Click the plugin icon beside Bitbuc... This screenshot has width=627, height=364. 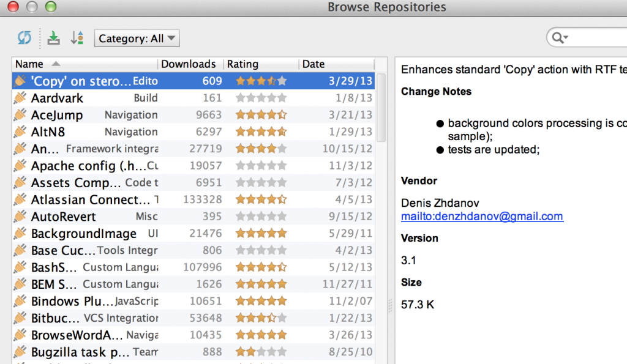(20, 318)
